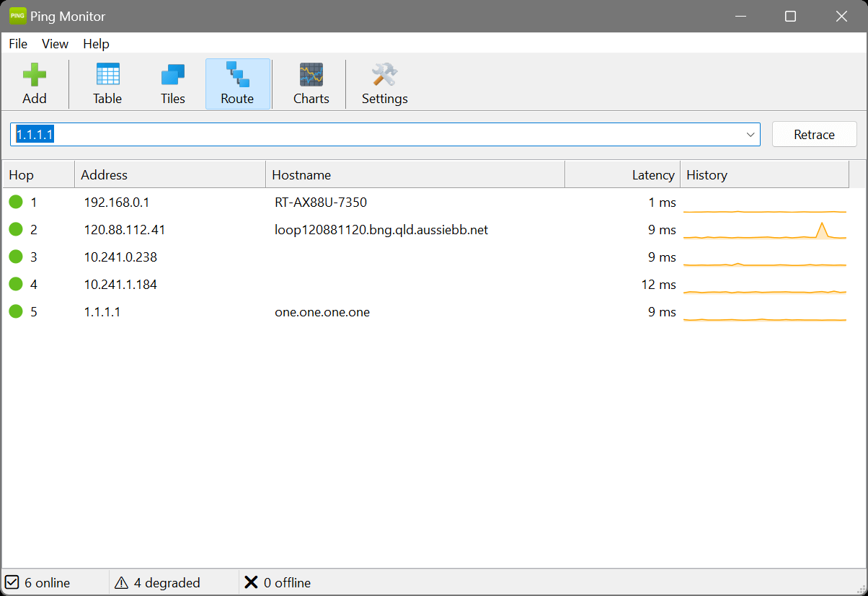Click the one.one.one.one hostname
The height and width of the screenshot is (596, 868).
[322, 311]
